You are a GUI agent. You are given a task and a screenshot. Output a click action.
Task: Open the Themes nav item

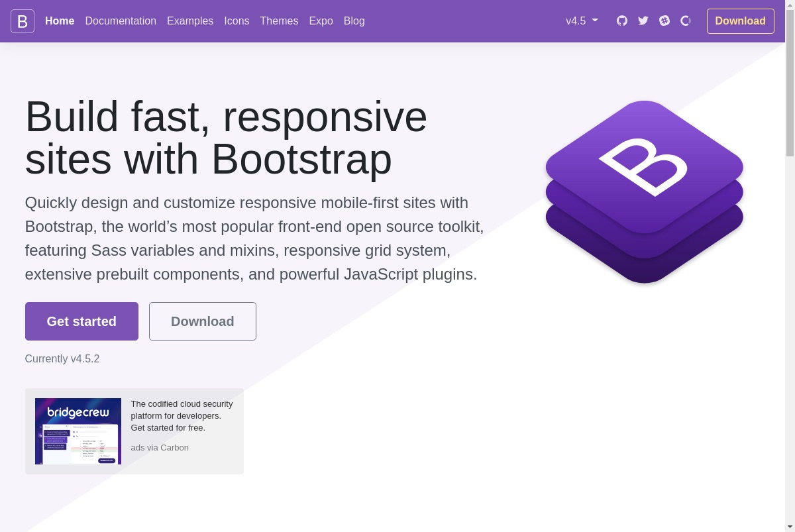tap(279, 21)
